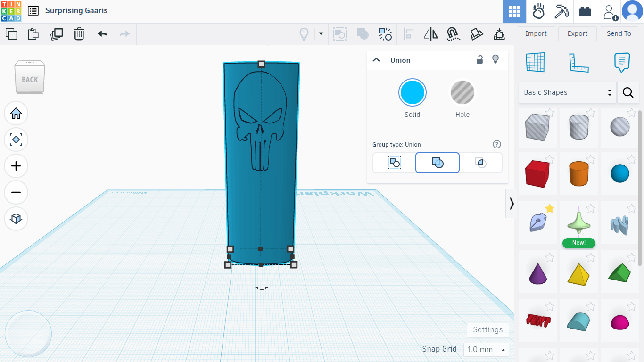Open Group type help question mark
The height and width of the screenshot is (362, 644).
click(497, 144)
